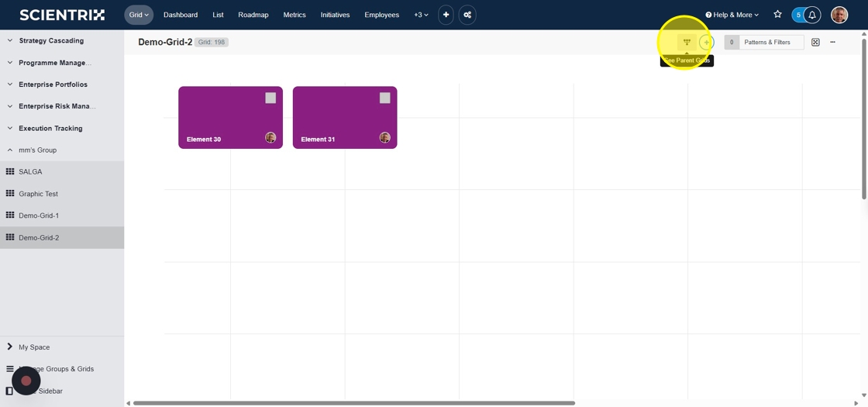Tick the checkbox on Element 31
Image resolution: width=868 pixels, height=407 pixels.
(384, 98)
